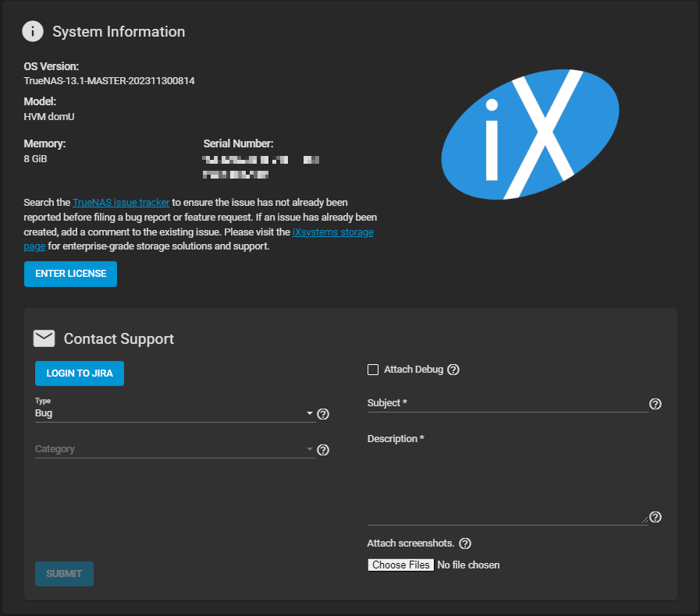This screenshot has width=700, height=616.
Task: Show help for the Category field
Action: pos(323,450)
